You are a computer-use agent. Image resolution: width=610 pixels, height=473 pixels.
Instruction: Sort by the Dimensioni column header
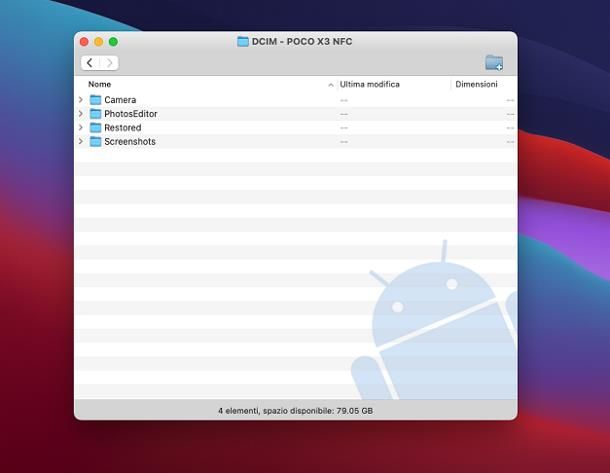[x=476, y=84]
